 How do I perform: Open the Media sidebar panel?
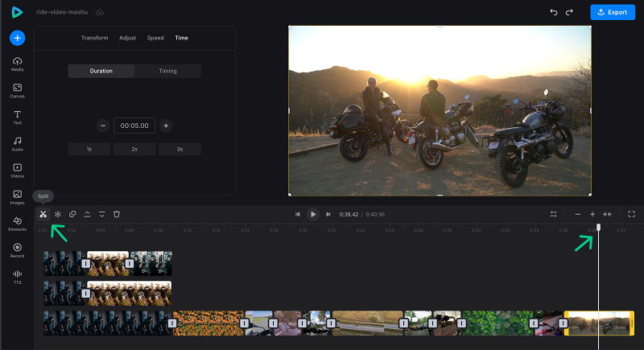[x=17, y=64]
